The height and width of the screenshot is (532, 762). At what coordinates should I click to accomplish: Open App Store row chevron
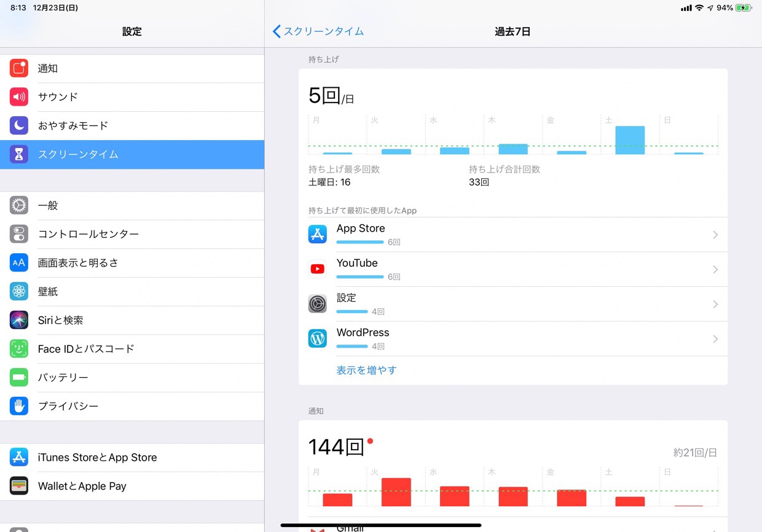pyautogui.click(x=715, y=235)
